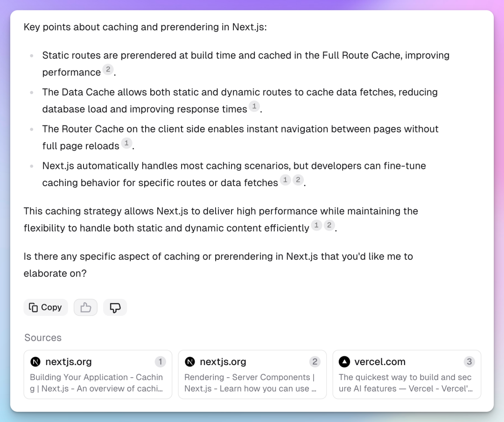Click the Vercel triangle logo icon

tap(344, 362)
